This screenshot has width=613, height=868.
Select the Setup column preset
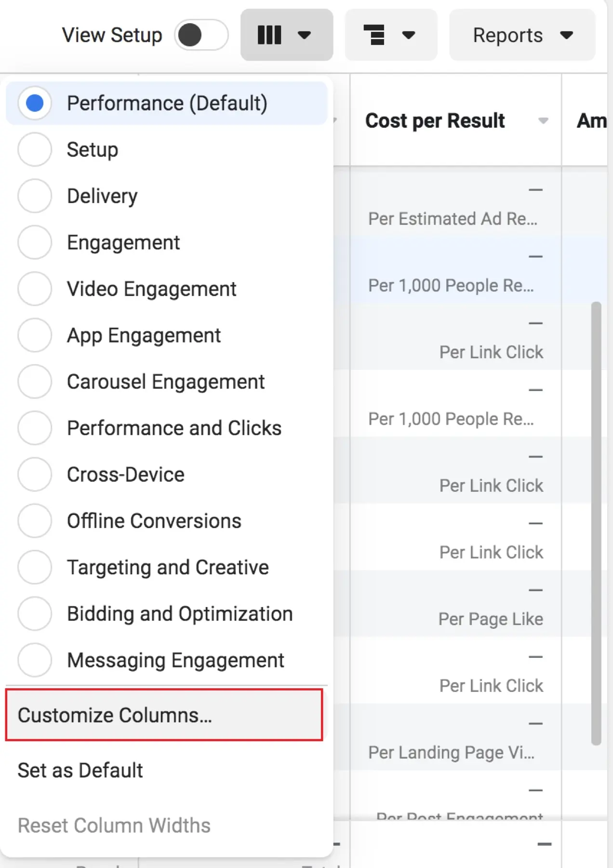pyautogui.click(x=35, y=149)
